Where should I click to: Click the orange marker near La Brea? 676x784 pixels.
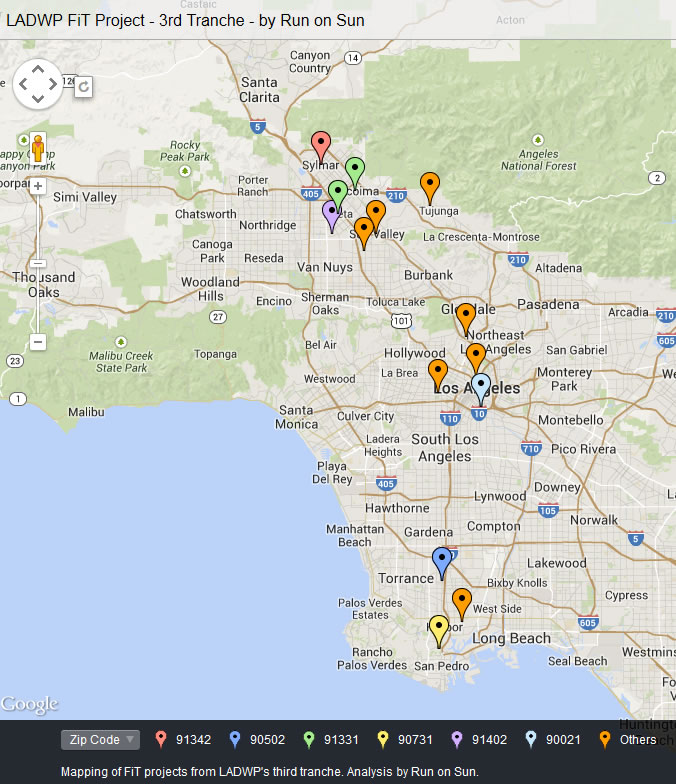click(438, 374)
